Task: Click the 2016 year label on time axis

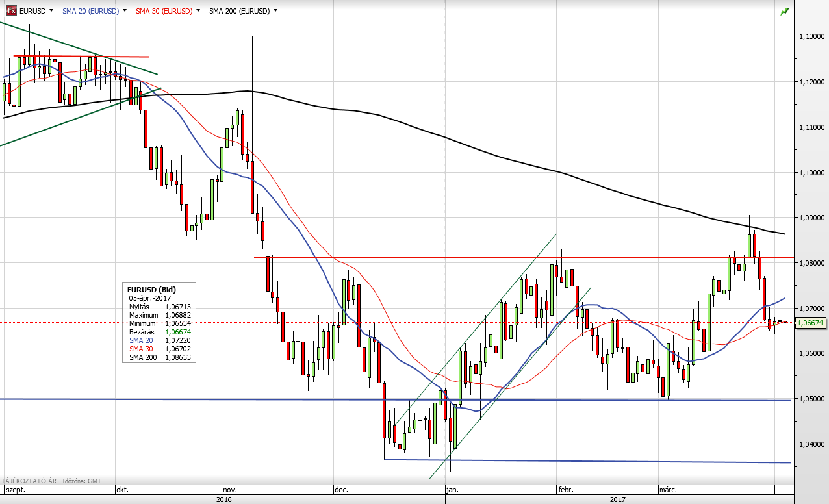Action: point(224,499)
